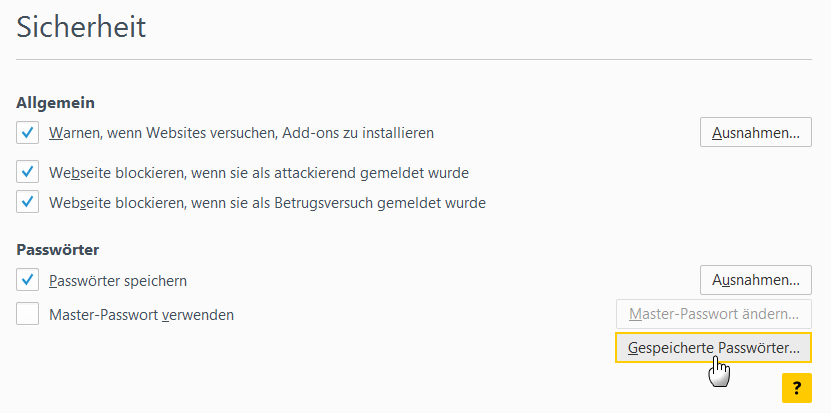Click the blue checkmark beside Passwörter speichern

click(28, 279)
